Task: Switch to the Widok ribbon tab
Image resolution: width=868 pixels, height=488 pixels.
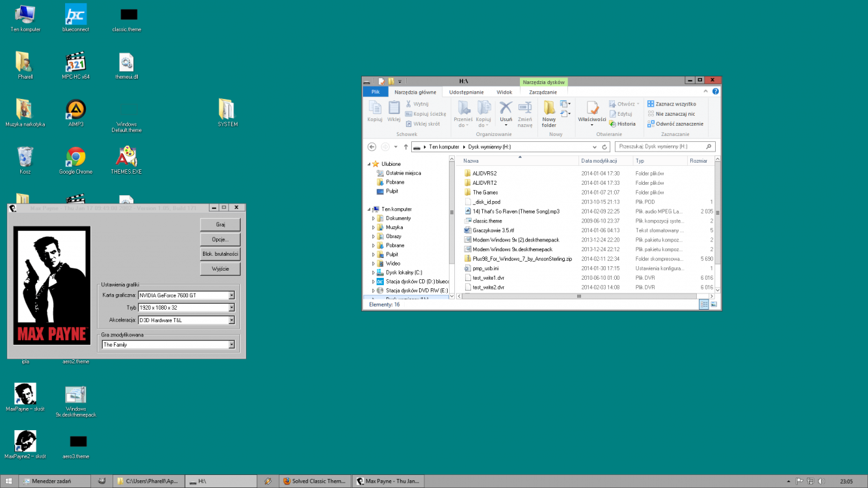Action: [504, 92]
